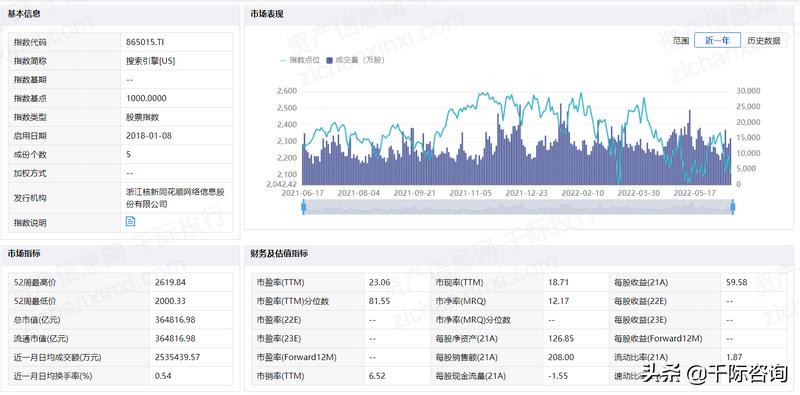Open the 指数说明 document icon
Screen dimensions: 800x395
(131, 221)
